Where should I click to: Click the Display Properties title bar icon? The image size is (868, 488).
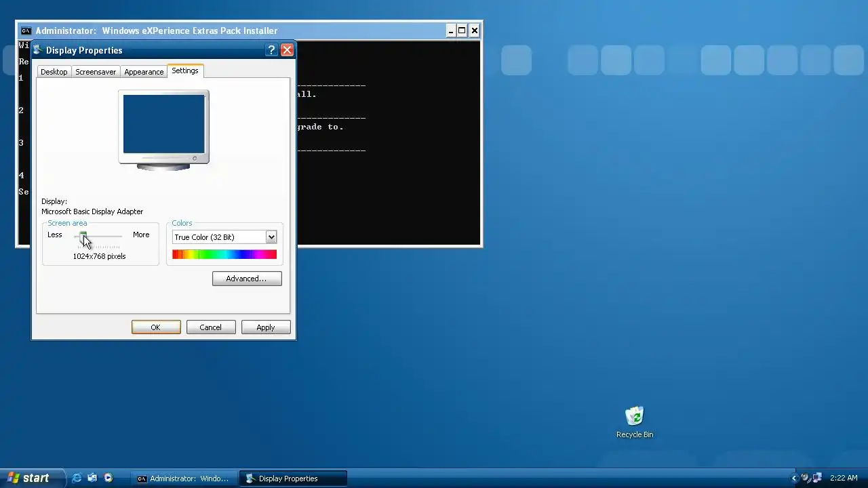38,50
